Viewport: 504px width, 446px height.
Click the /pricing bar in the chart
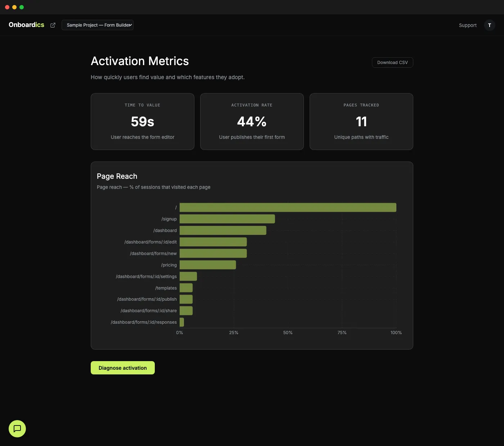pyautogui.click(x=208, y=265)
